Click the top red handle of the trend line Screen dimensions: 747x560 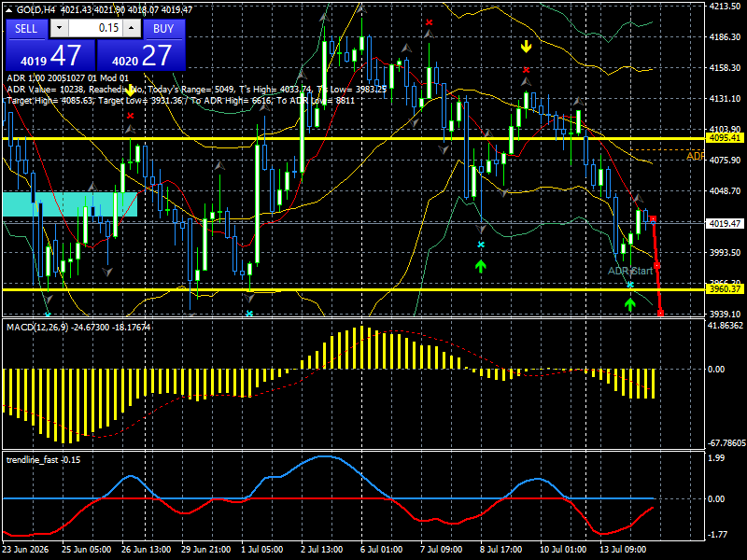(653, 219)
